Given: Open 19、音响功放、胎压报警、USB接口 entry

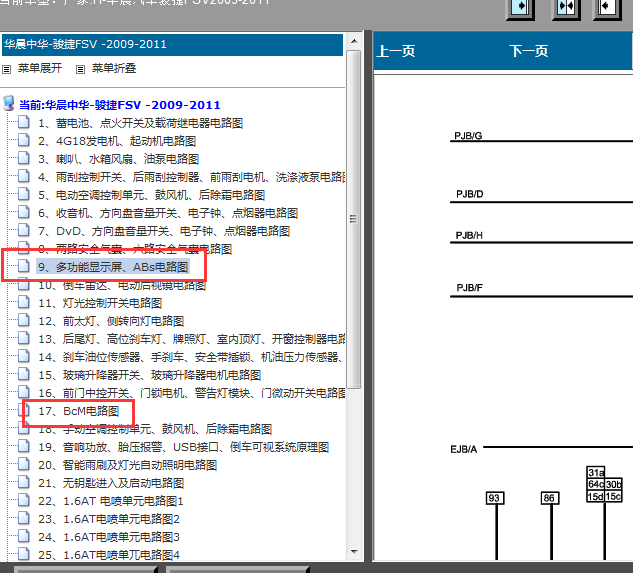Looking at the screenshot, I should point(184,447).
